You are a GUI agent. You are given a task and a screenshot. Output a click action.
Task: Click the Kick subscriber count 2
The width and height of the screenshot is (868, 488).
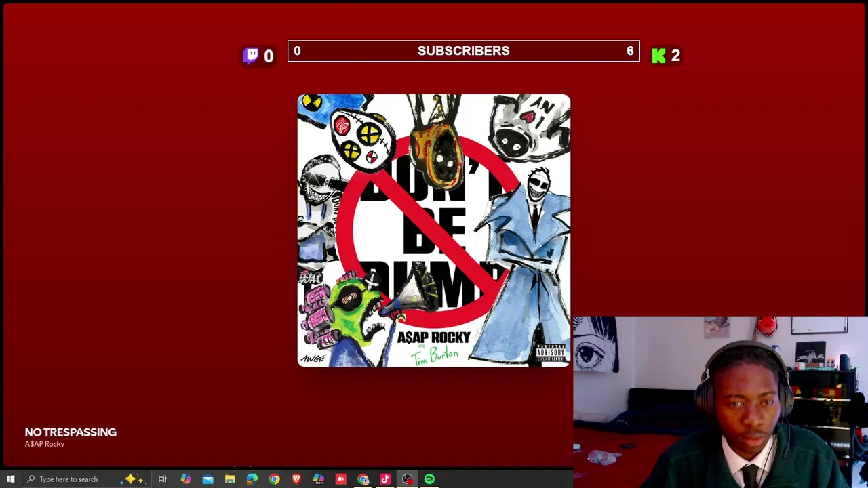point(675,56)
